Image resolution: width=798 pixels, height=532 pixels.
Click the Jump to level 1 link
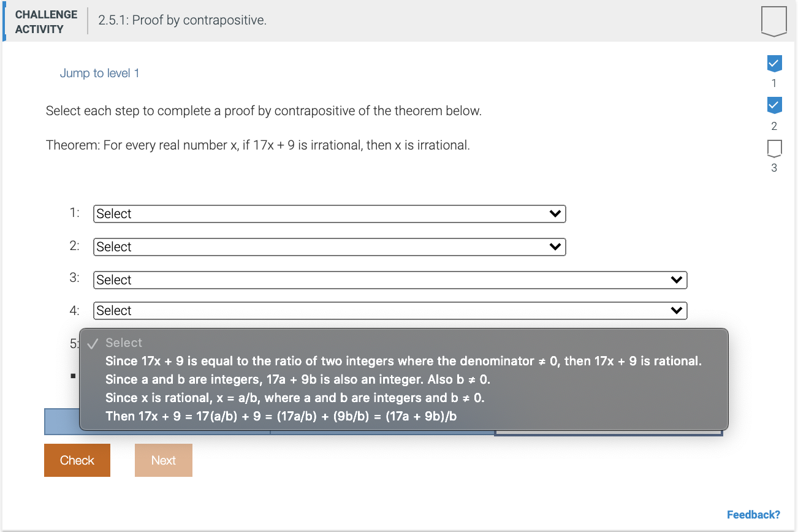pos(100,72)
